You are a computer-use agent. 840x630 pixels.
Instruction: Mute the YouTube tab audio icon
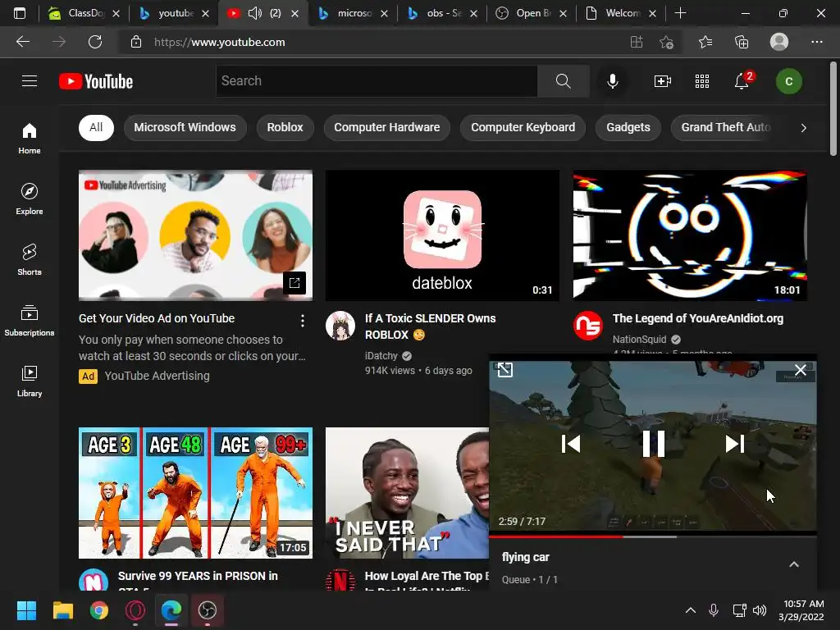(x=255, y=13)
